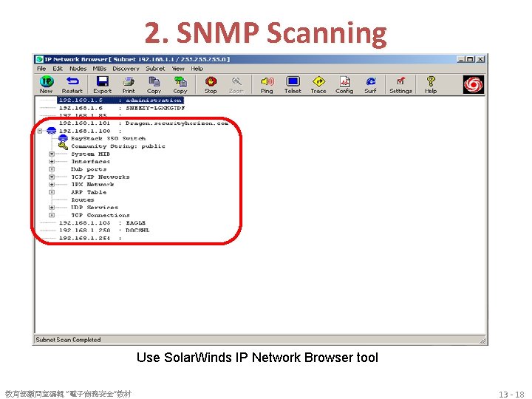Click the SolarWinds swirl logo
This screenshot has width=532, height=399.
tap(474, 84)
